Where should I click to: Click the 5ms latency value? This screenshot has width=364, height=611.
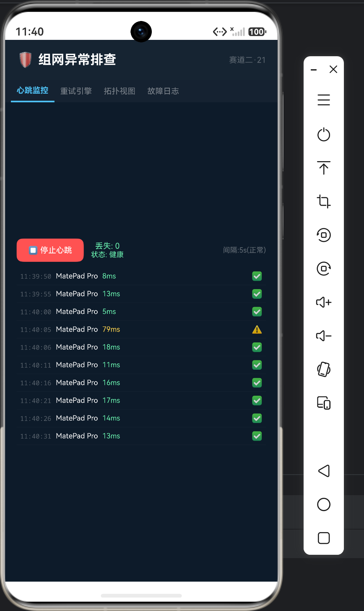[109, 312]
